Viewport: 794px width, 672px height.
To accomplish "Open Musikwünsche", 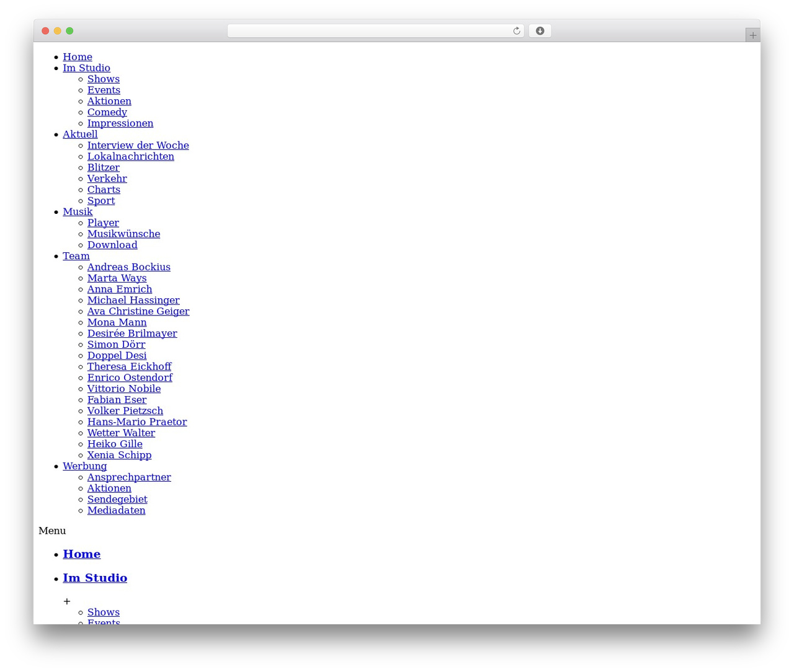I will point(123,234).
